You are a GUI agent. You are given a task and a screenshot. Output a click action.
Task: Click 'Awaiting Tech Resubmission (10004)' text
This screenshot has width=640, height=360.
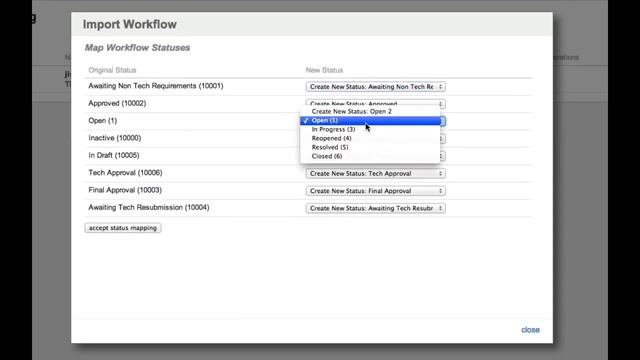[x=149, y=207]
